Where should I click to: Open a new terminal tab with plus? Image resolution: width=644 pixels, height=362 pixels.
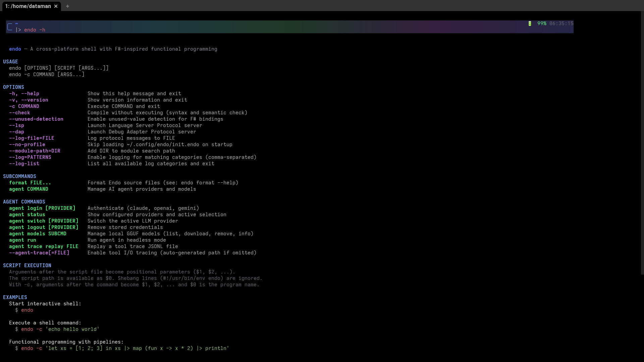point(67,6)
